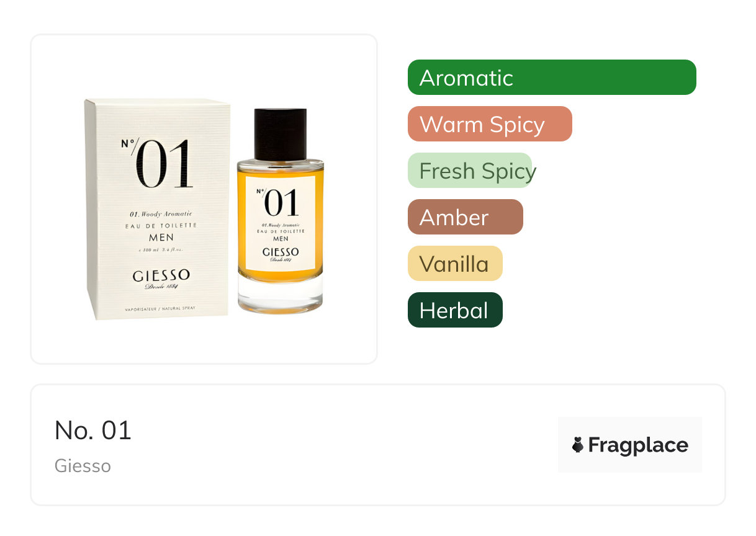Select the Amber accord bar
Image resolution: width=756 pixels, height=536 pixels.
pos(466,217)
